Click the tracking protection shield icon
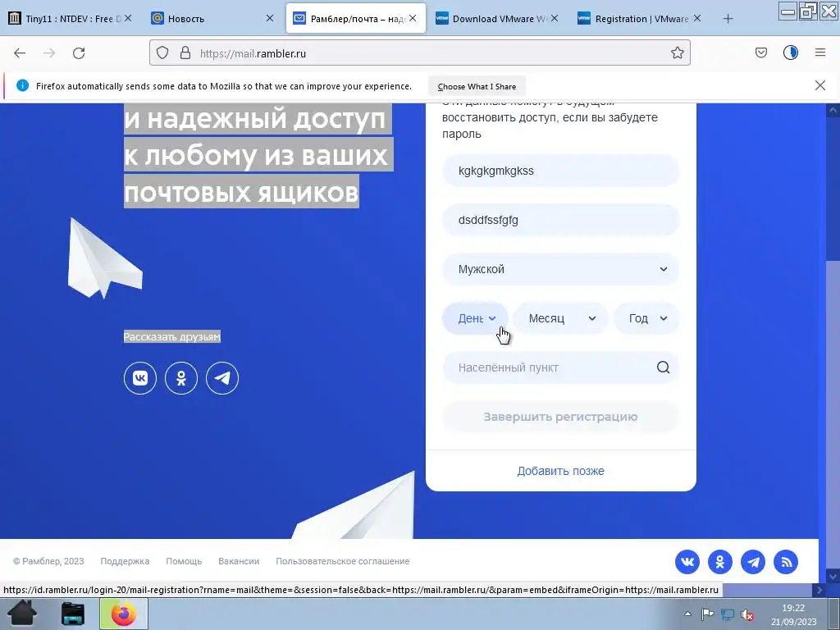The image size is (840, 630). (x=162, y=52)
